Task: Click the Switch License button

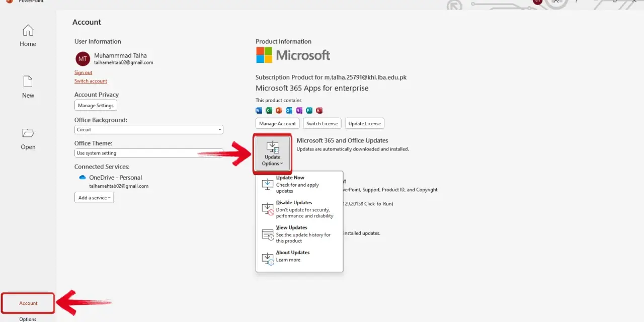Action: [322, 123]
